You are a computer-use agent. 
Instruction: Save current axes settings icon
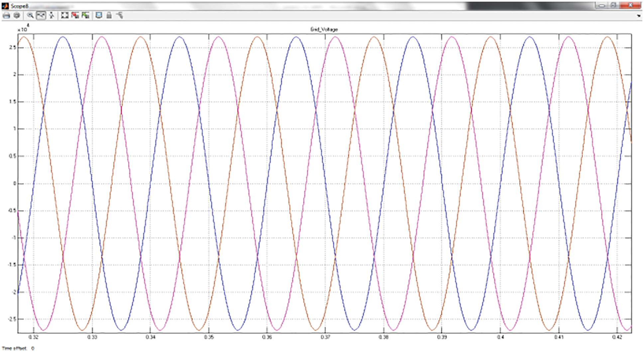tap(75, 15)
